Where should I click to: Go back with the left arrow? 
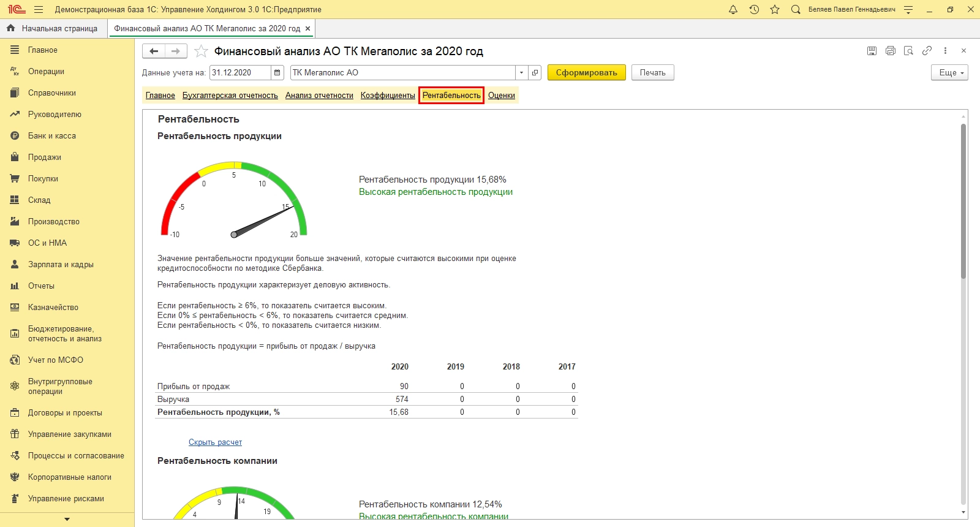(154, 51)
